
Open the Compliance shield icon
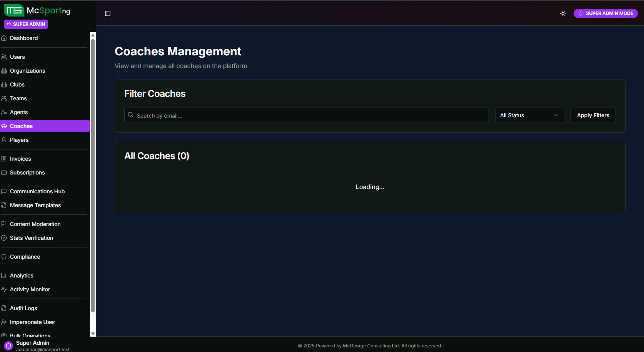coord(4,257)
